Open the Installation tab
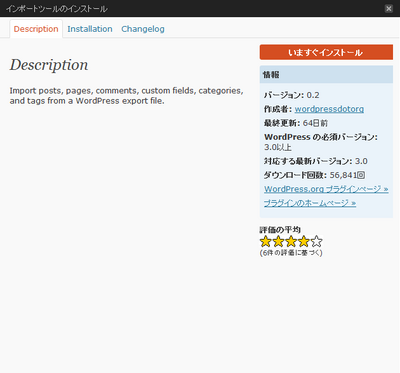 (x=90, y=29)
